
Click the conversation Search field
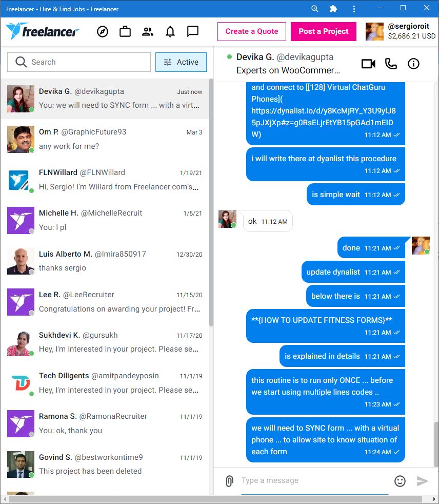tap(78, 62)
